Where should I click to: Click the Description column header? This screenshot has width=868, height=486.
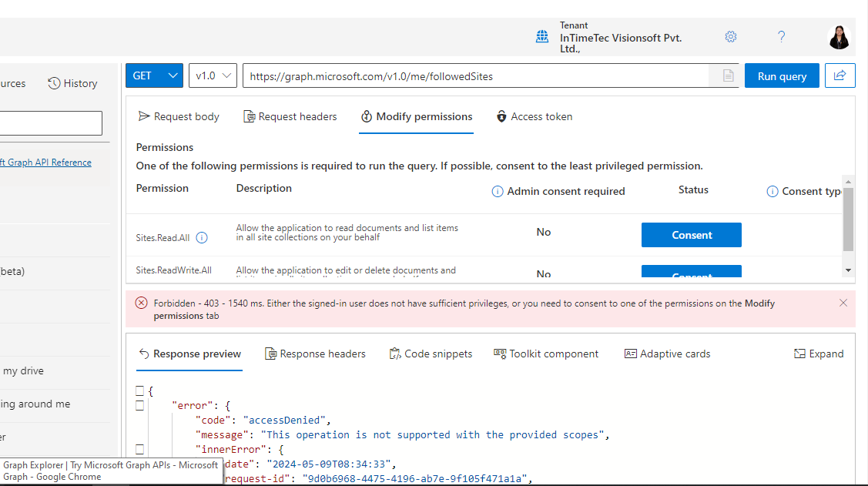[264, 188]
